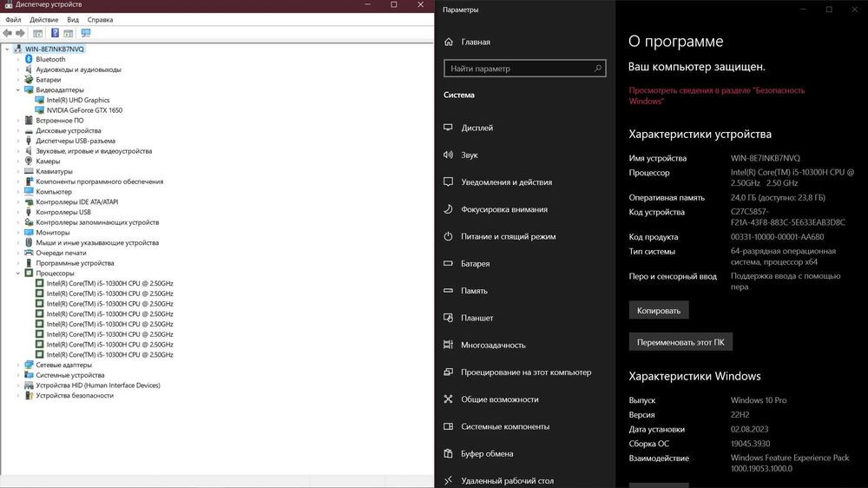Image resolution: width=868 pixels, height=488 pixels.
Task: Select Контроллеры IDE ATA/ATAPI in the tree
Action: (77, 202)
